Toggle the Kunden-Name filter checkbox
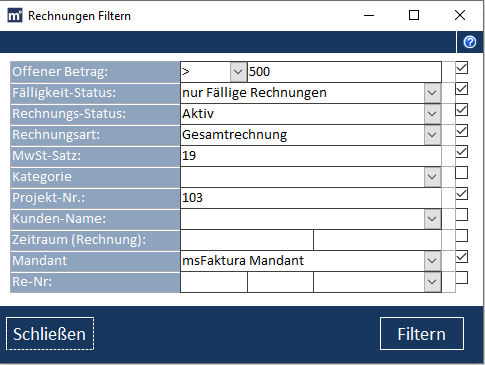 coord(462,215)
